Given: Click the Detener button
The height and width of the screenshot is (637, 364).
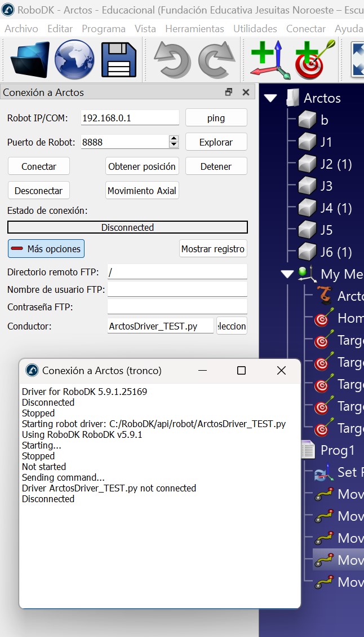Looking at the screenshot, I should coord(216,166).
